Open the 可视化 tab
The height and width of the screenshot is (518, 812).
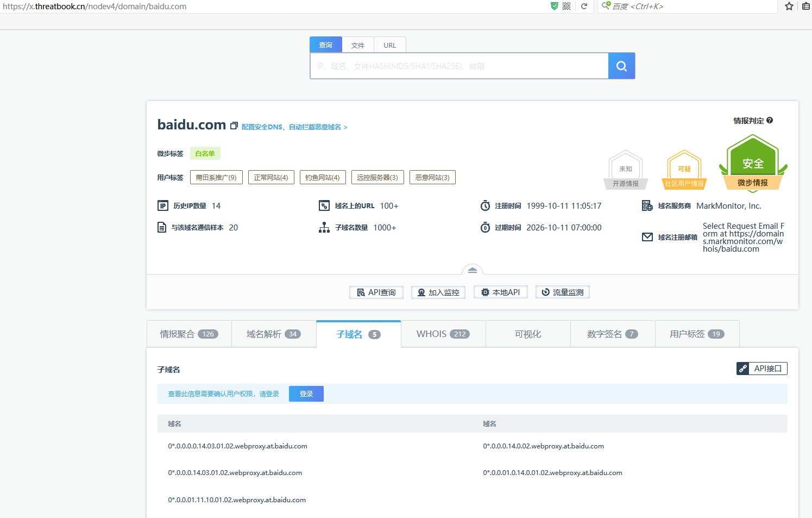528,334
